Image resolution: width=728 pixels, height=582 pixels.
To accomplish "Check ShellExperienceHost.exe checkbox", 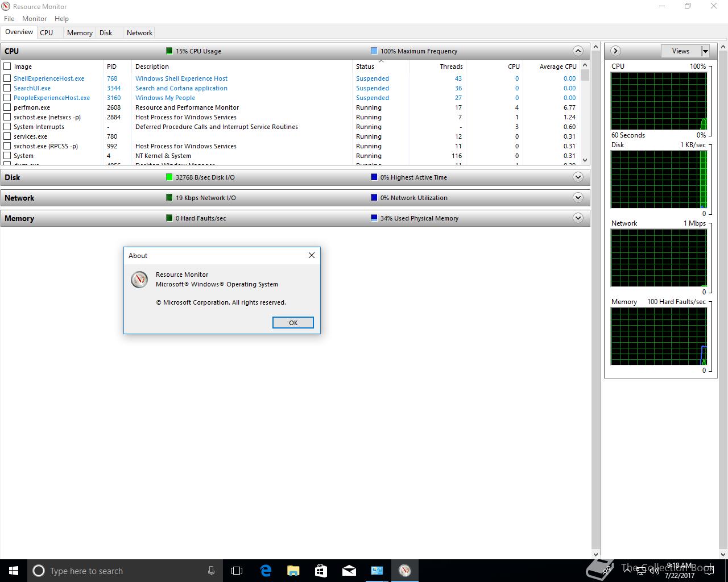I will pos(7,78).
